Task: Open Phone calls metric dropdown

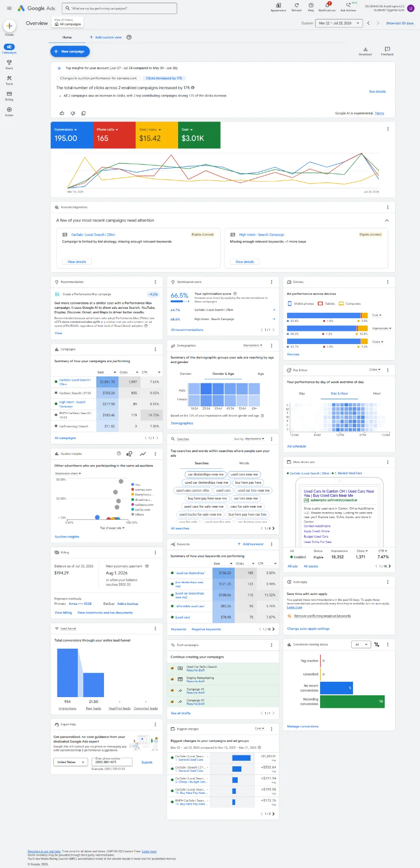Action: [x=107, y=129]
